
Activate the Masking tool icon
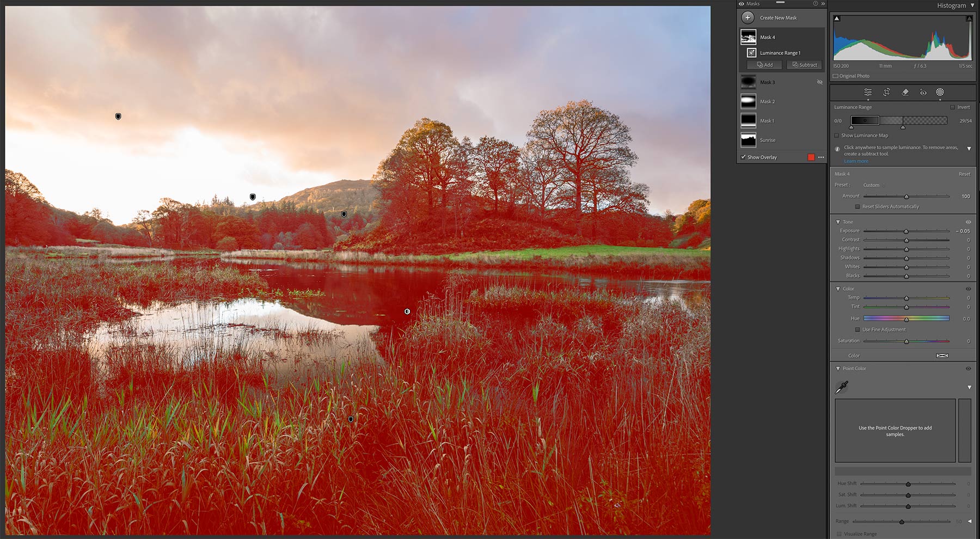coord(940,92)
